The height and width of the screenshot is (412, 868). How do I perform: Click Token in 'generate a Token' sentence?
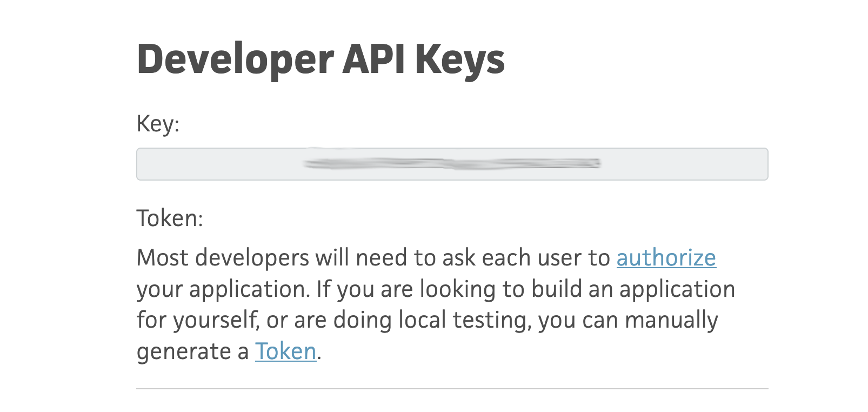coord(285,351)
